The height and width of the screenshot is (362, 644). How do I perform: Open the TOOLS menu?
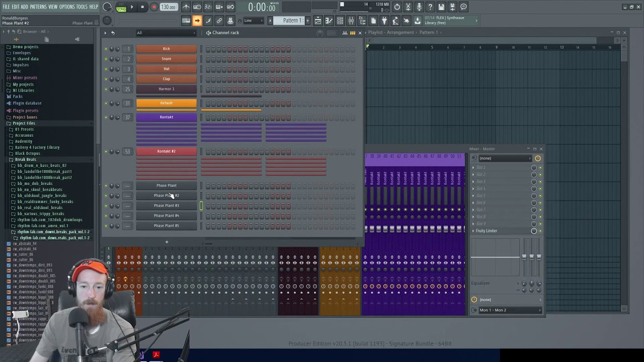click(x=82, y=7)
